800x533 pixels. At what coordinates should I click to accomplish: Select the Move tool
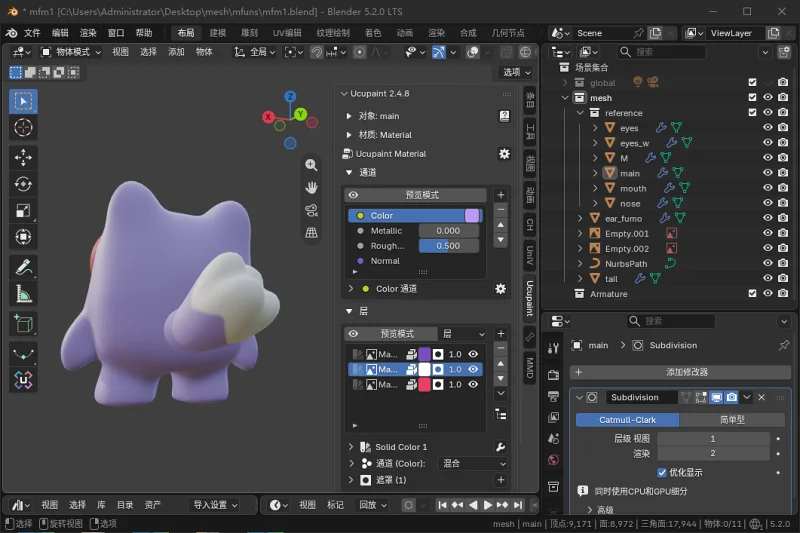click(x=23, y=158)
